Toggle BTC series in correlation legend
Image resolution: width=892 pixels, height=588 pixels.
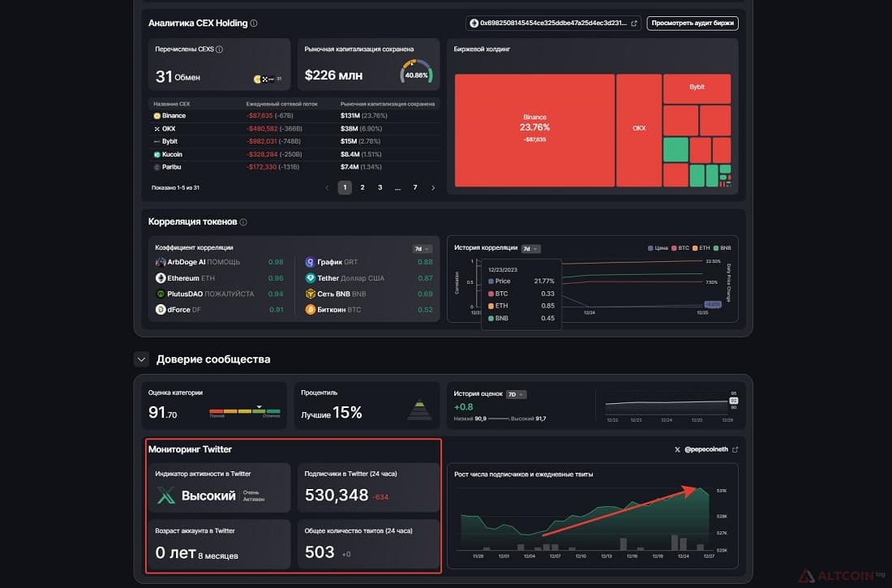coord(680,248)
